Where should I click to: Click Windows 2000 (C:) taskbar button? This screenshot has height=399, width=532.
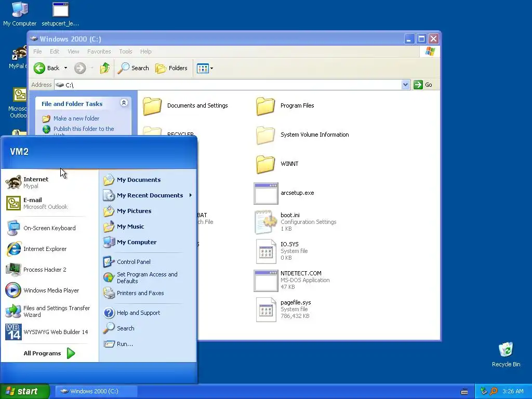coord(96,391)
